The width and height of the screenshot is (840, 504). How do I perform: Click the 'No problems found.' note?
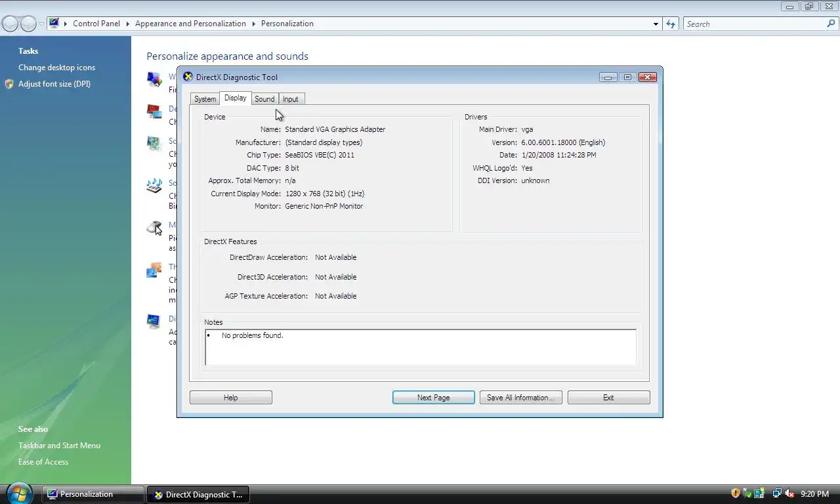point(253,335)
